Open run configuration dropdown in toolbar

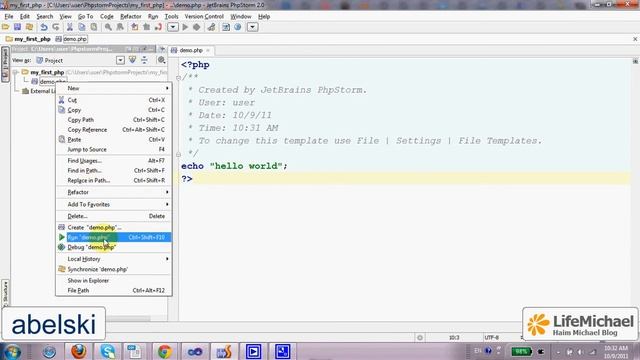pos(173,27)
